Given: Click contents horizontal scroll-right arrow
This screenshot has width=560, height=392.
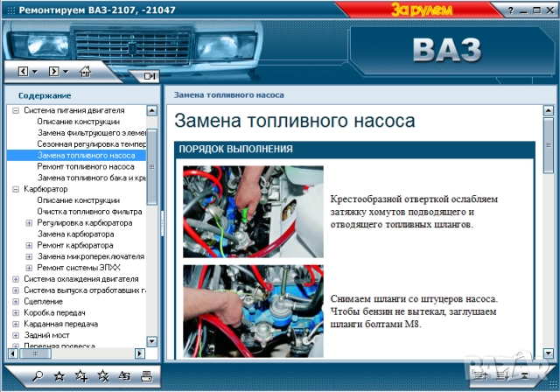Looking at the screenshot, I should (x=140, y=353).
